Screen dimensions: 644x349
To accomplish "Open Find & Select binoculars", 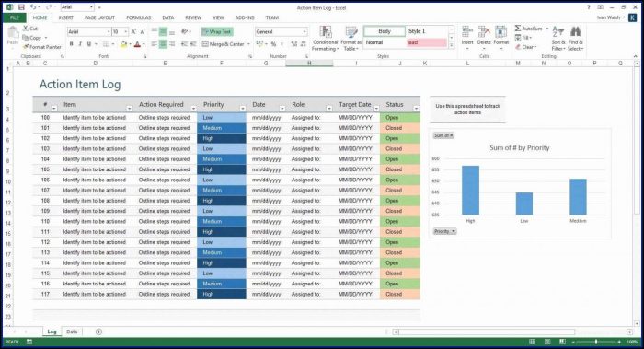I will click(575, 39).
